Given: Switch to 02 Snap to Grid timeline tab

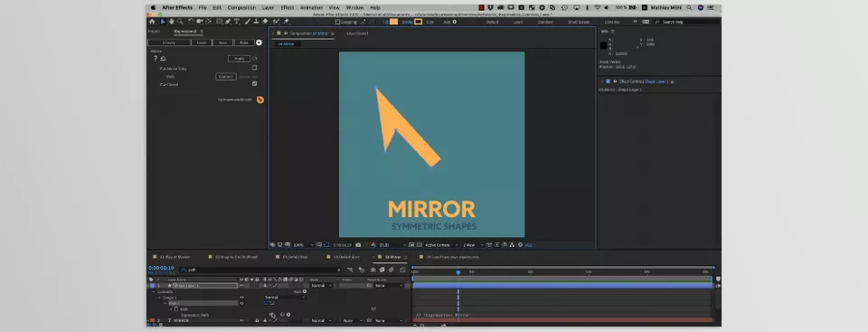Looking at the screenshot, I should 235,257.
